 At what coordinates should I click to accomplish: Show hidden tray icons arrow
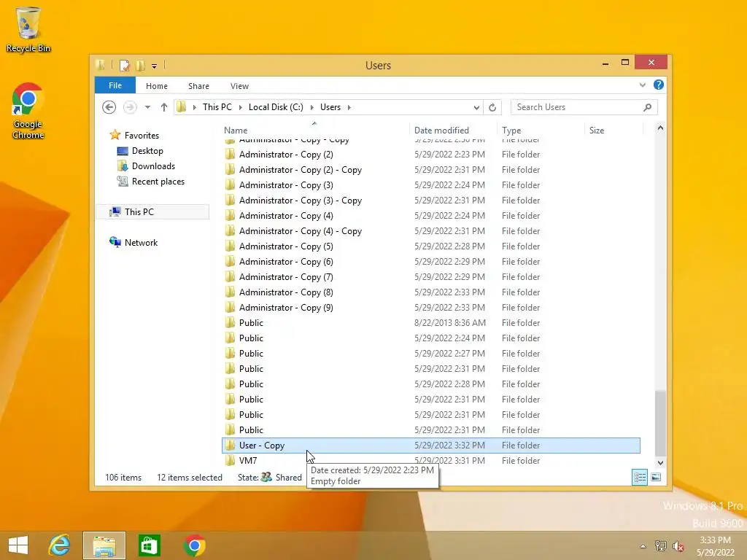[643, 546]
